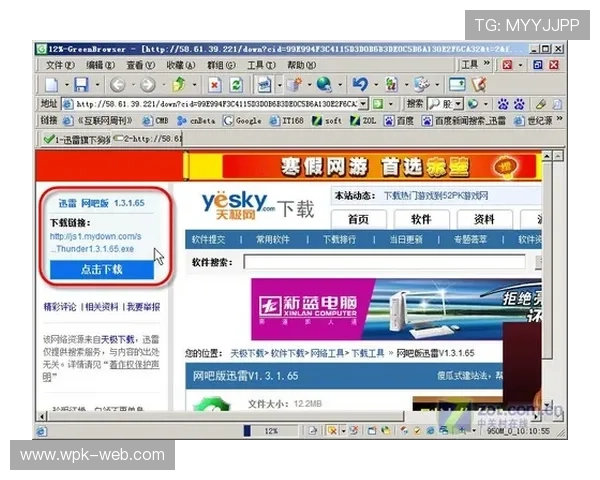Click the green settings page toolbar icon
Screen dimensions: 600x480
tap(391, 85)
